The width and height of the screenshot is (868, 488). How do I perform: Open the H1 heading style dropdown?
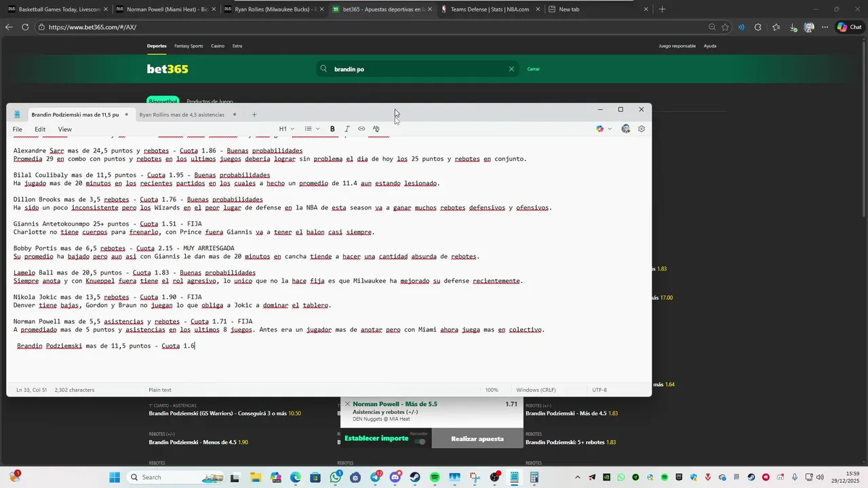click(x=287, y=129)
